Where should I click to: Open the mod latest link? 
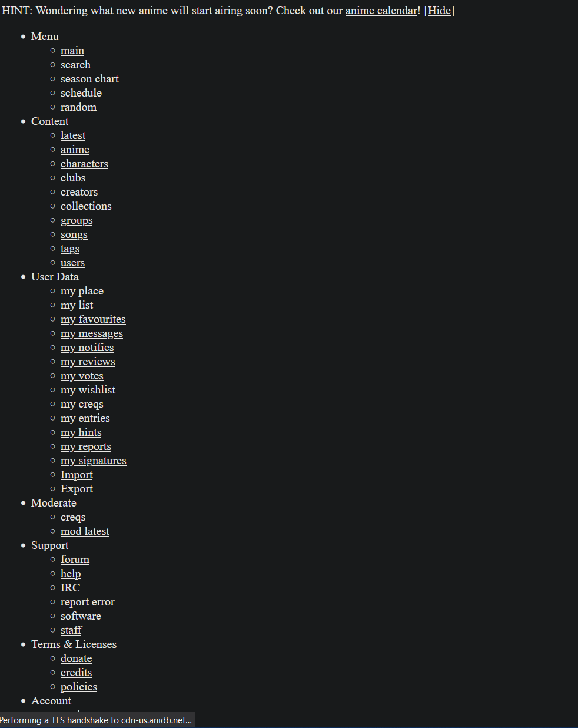click(x=85, y=531)
